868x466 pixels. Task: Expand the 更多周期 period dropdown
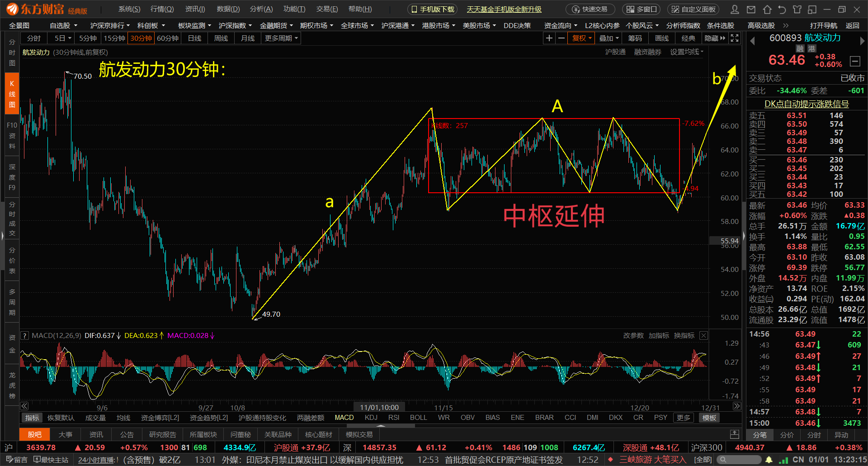tap(281, 38)
